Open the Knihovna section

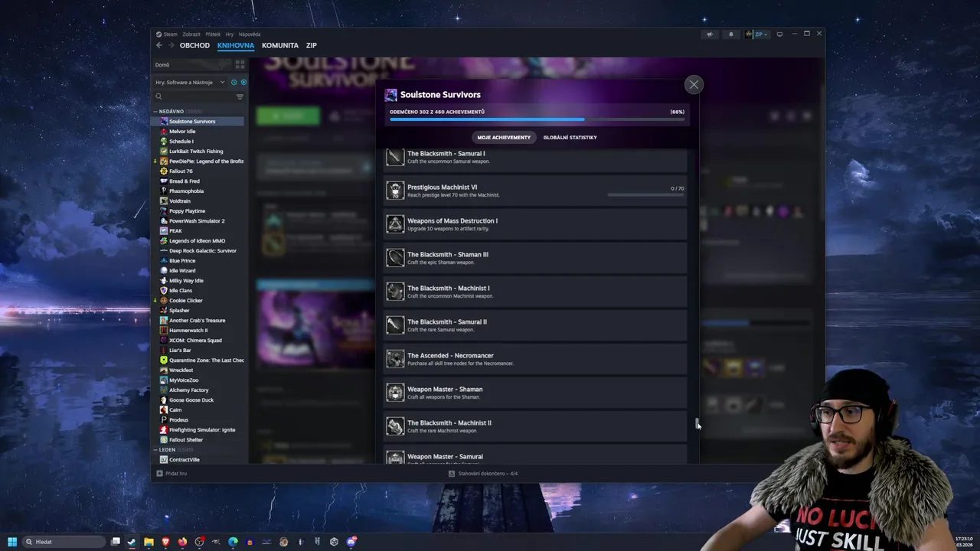coord(236,46)
